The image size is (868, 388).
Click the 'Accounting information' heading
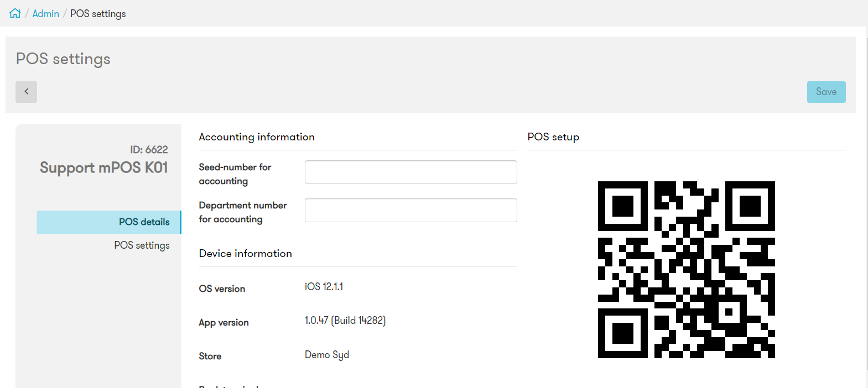click(257, 137)
